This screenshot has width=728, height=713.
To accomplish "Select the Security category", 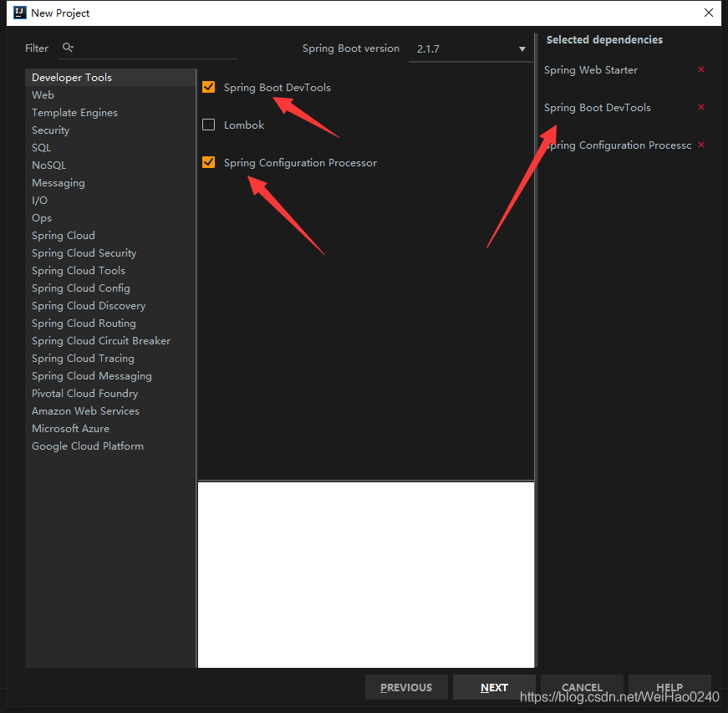I will [x=110, y=130].
